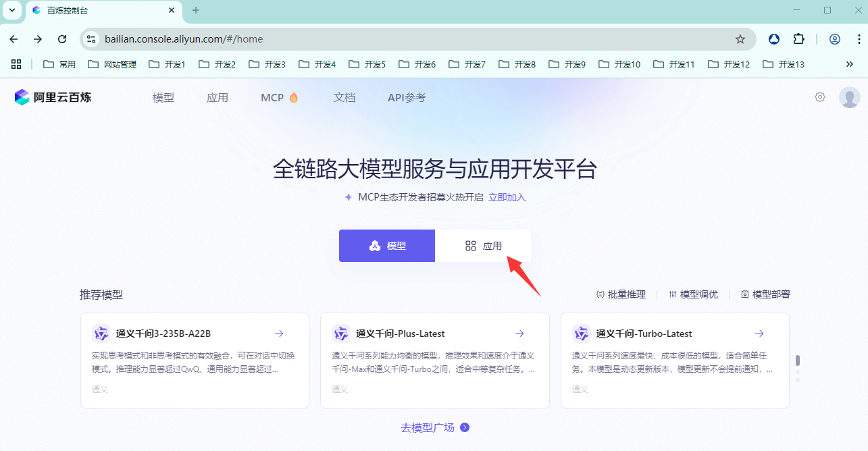Open 模型调优

coord(693,294)
